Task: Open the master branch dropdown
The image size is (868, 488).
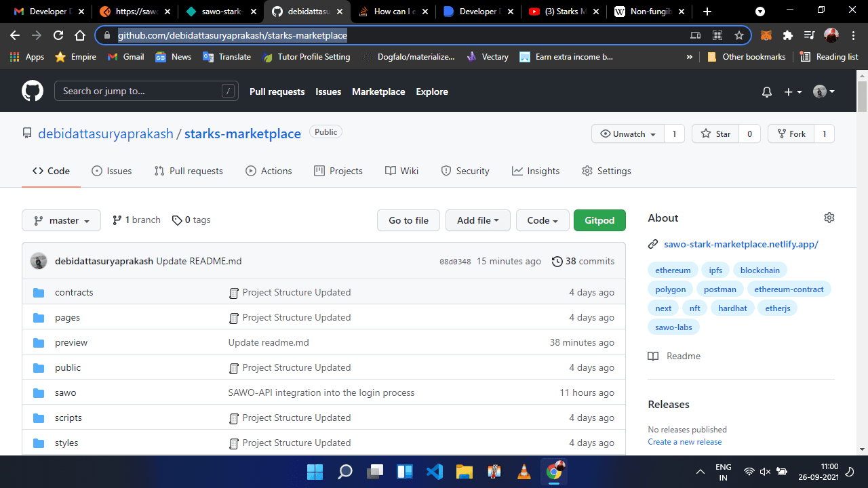Action: coord(61,220)
